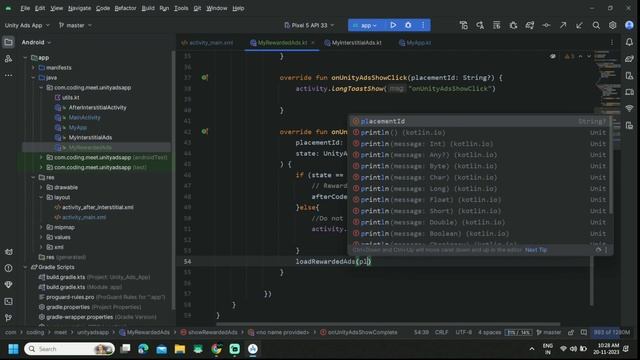Collapse the res folder
The height and width of the screenshot is (360, 640).
coord(33,177)
